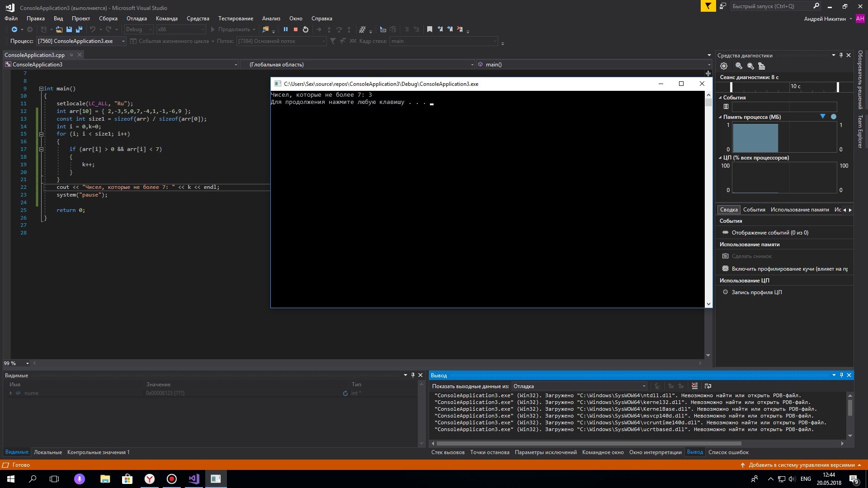868x488 pixels.
Task: Expand the nume variable row
Action: [x=11, y=393]
